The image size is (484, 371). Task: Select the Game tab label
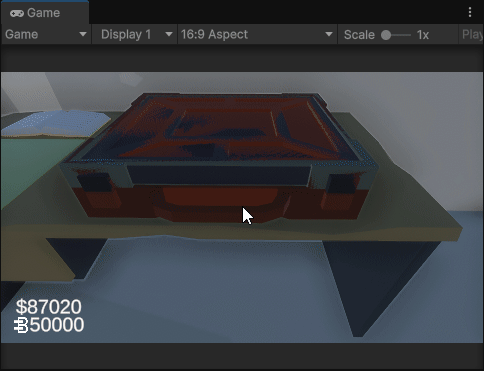[x=43, y=13]
